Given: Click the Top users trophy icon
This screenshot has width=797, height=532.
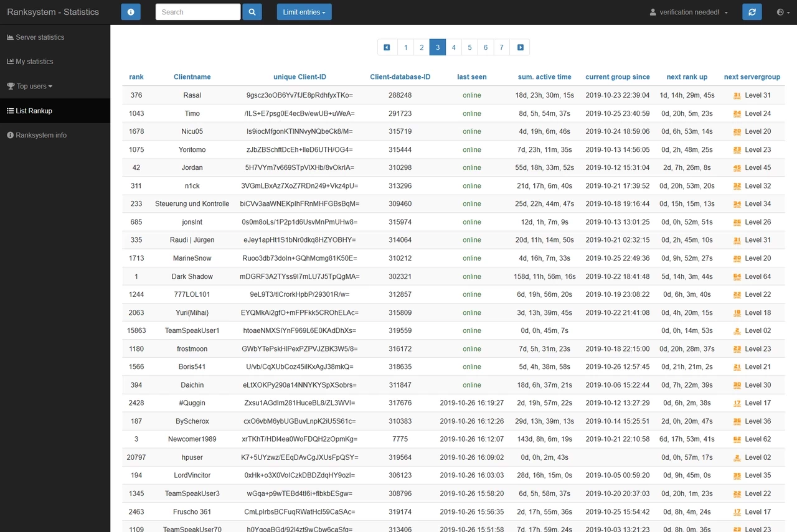Looking at the screenshot, I should [x=9, y=86].
